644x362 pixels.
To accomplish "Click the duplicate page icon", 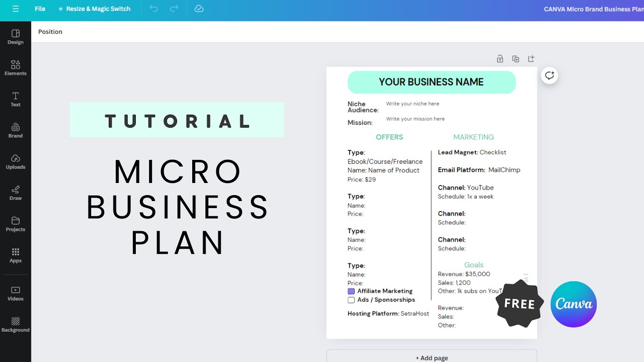I will pyautogui.click(x=516, y=59).
